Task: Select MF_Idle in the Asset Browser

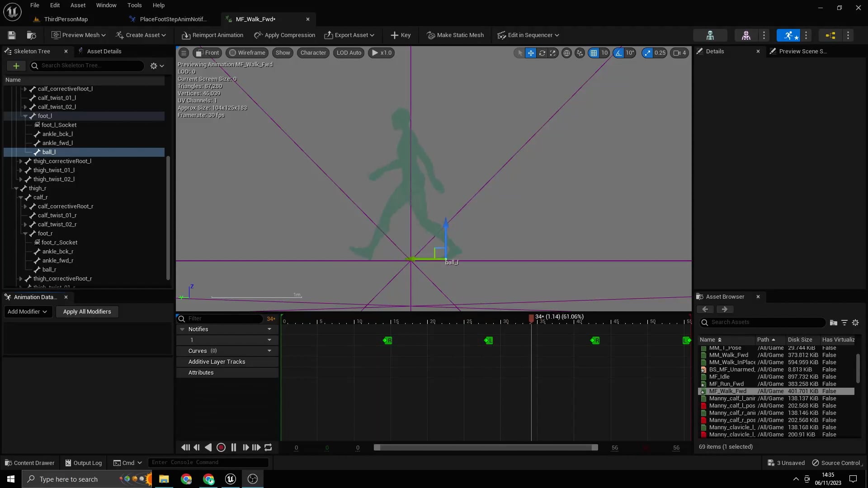Action: (725, 376)
